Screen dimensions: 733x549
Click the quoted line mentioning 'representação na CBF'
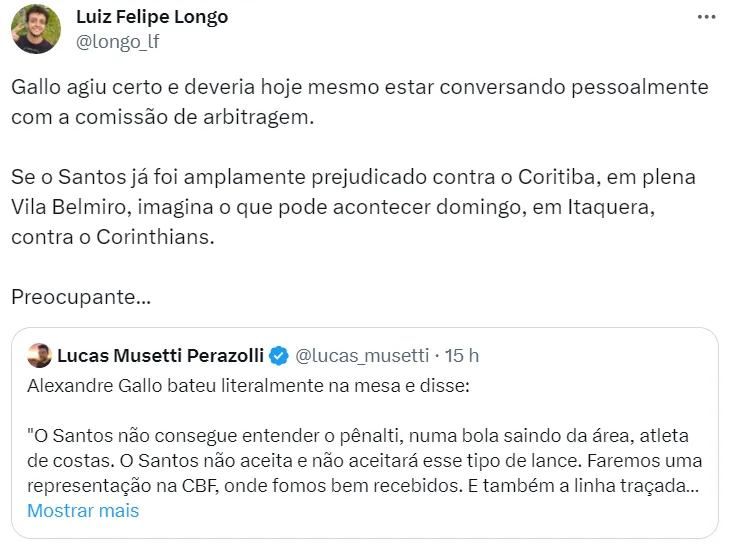[362, 485]
